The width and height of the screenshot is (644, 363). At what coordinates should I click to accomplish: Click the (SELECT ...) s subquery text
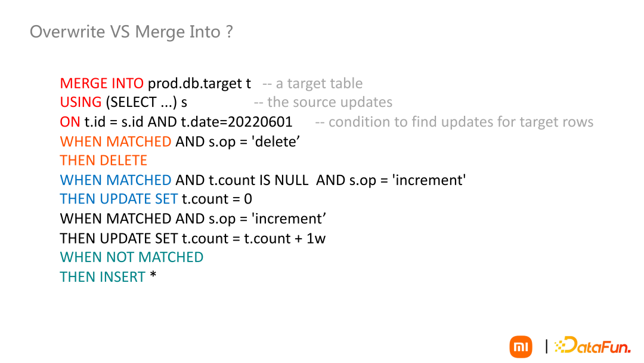coord(147,103)
